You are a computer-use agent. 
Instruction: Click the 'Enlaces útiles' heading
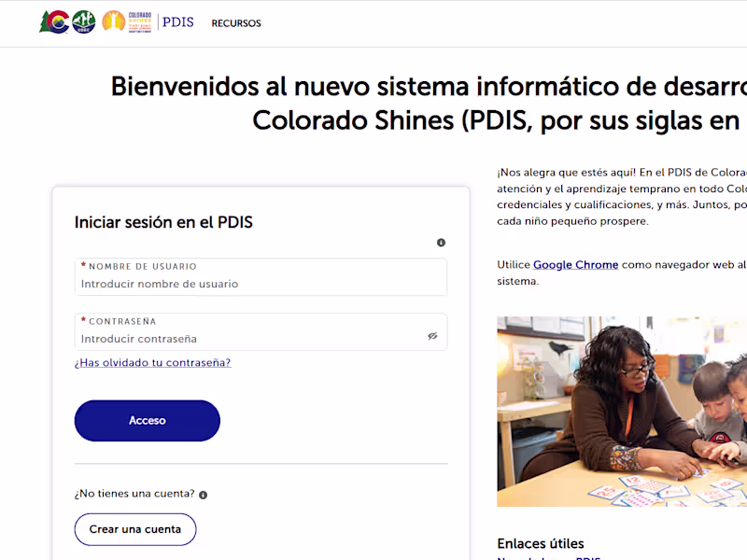point(541,543)
